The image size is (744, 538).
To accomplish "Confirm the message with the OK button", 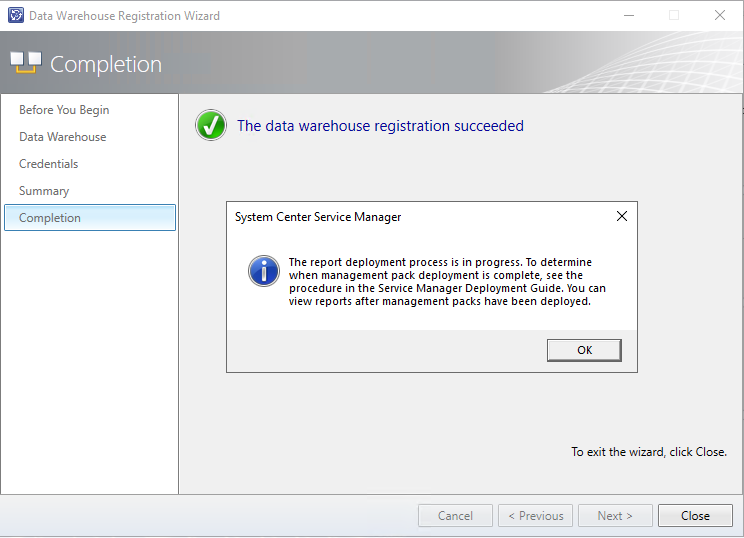I will 584,350.
